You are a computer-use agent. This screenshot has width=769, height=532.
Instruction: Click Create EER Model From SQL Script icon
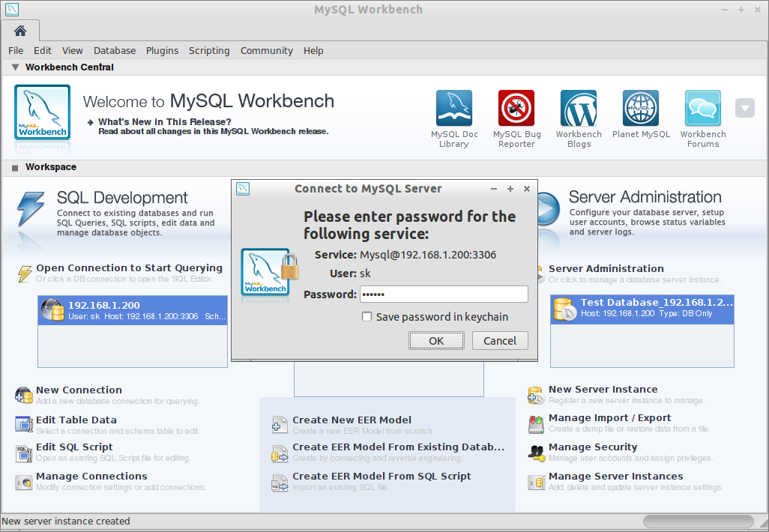coord(280,483)
